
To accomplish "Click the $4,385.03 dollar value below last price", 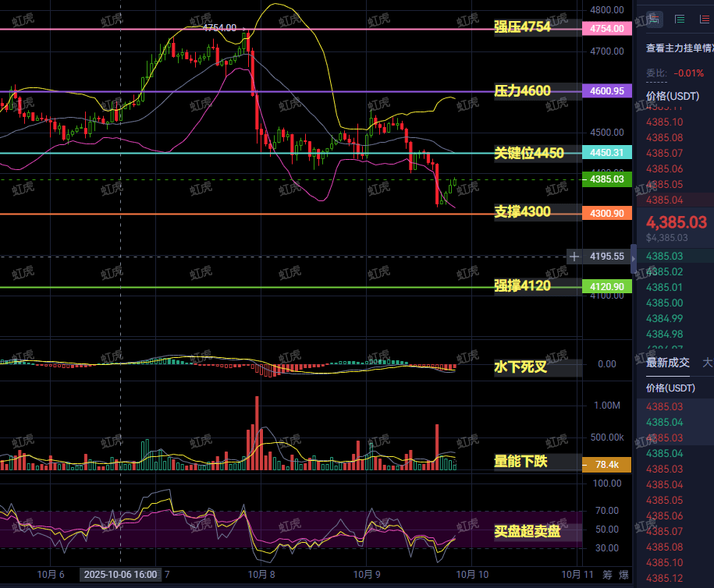I will (666, 238).
